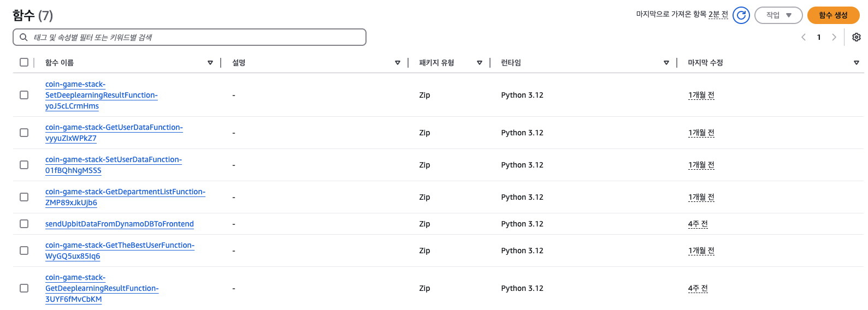This screenshot has height=310, width=868.
Task: Sort by 패키지 유형 column arrow
Action: tap(480, 63)
